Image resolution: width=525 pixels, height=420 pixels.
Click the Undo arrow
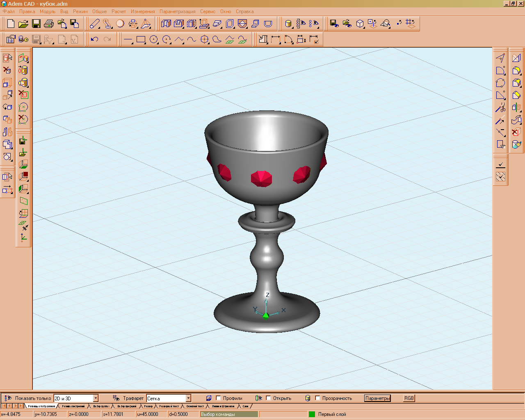click(95, 39)
